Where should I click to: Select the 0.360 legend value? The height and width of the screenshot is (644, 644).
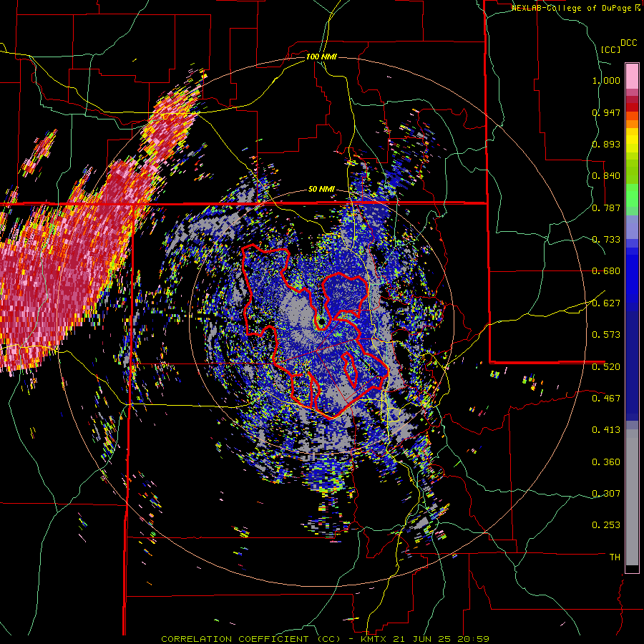(x=606, y=462)
